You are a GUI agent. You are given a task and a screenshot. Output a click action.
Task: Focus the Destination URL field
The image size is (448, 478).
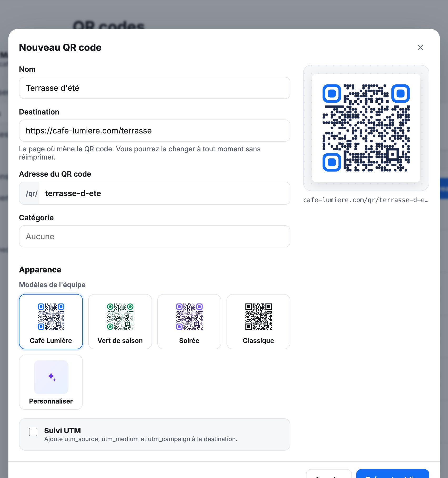(155, 131)
